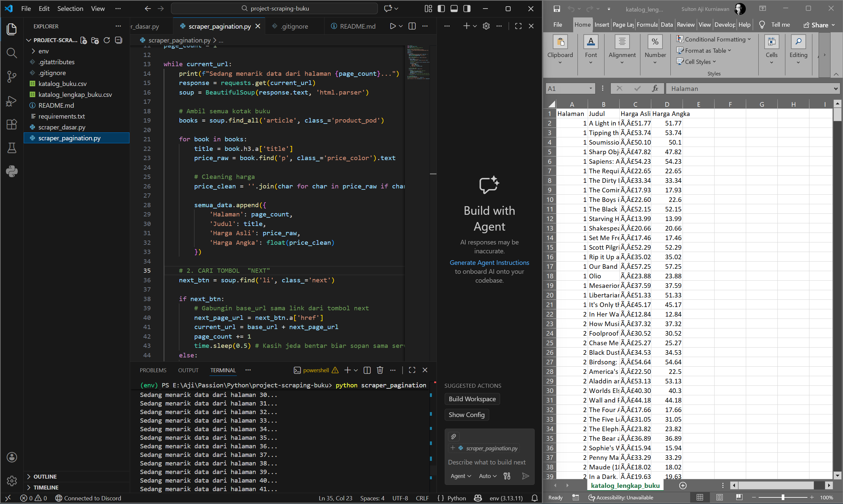Expand the OUTLINE section
843x504 pixels.
[45, 476]
